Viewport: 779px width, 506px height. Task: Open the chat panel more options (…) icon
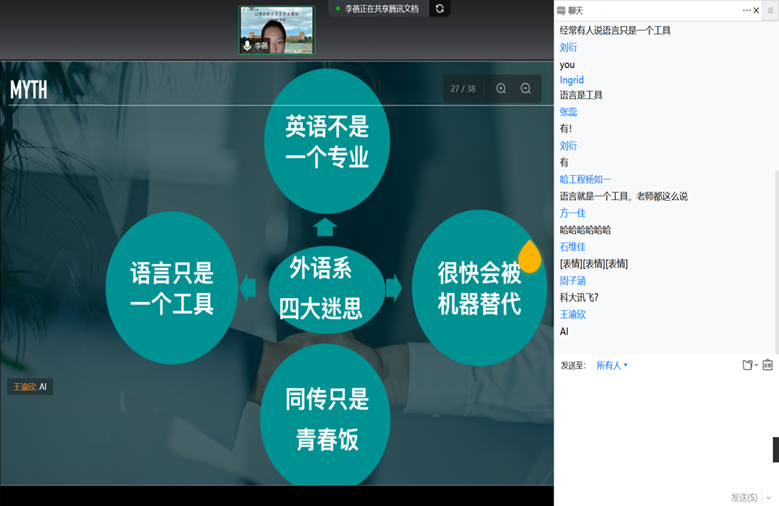coord(747,10)
